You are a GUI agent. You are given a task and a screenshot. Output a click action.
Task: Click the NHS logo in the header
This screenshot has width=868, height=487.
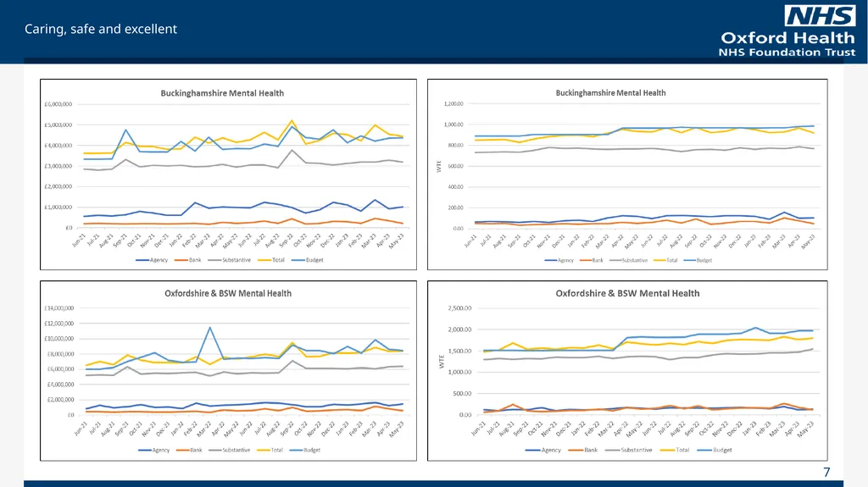coord(820,16)
